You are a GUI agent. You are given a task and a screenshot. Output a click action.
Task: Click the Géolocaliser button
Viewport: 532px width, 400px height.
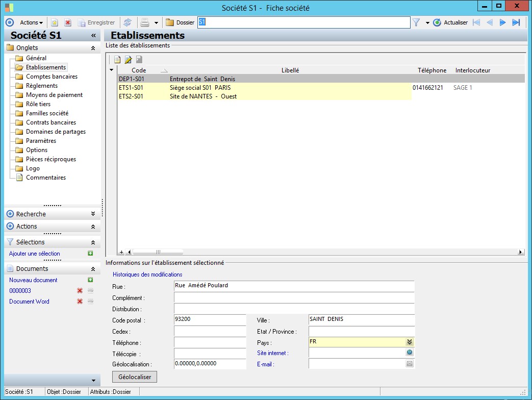135,377
